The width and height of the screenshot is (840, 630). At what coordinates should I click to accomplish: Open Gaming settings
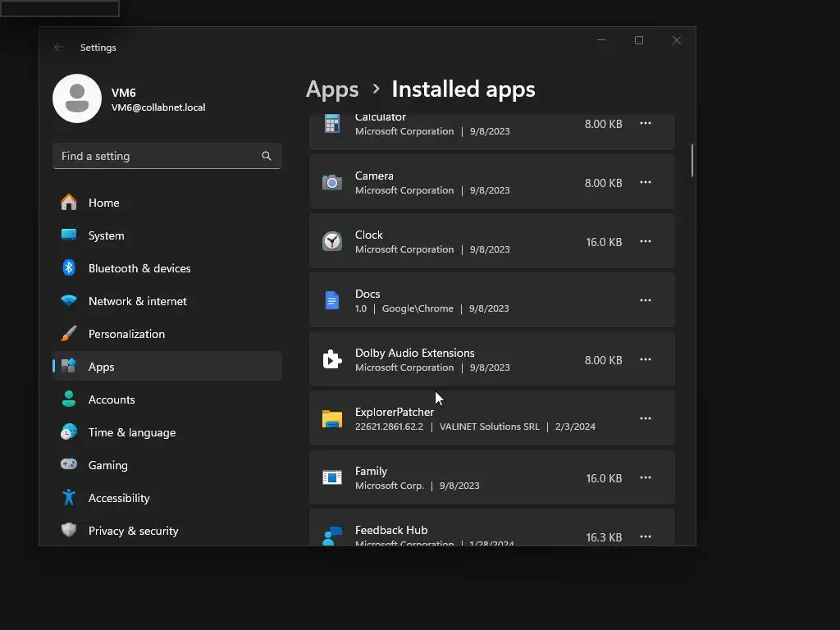coord(167,465)
